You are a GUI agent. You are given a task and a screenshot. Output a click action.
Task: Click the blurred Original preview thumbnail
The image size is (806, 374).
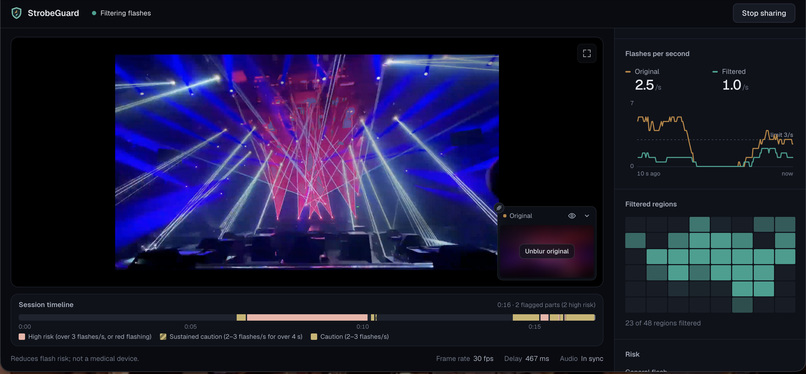(x=547, y=252)
